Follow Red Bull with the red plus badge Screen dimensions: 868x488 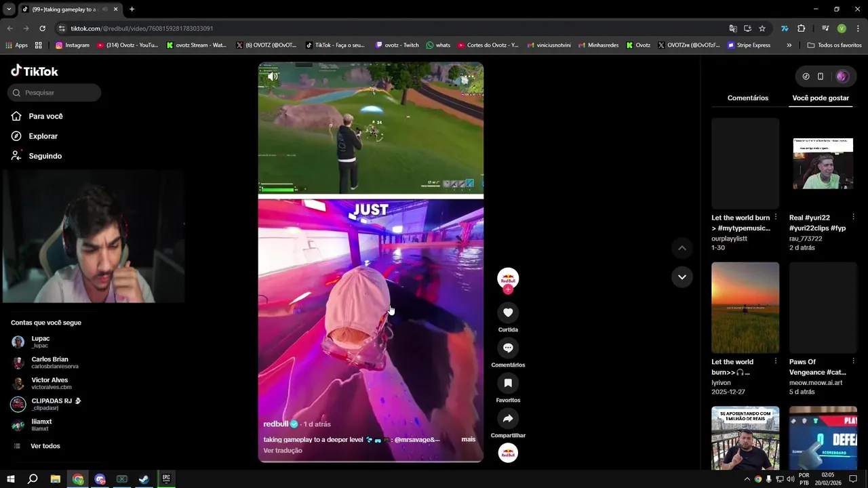click(508, 289)
